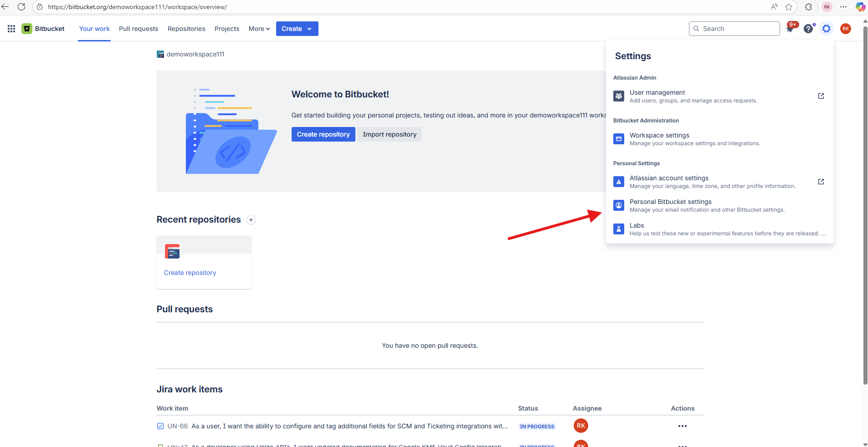This screenshot has height=447, width=868.
Task: Open the external link icon beside Atlassian account settings
Action: (x=821, y=182)
